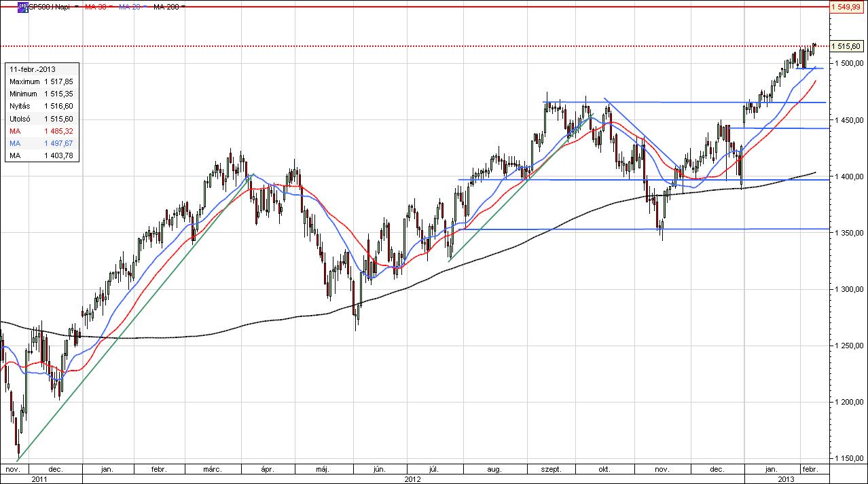Click the 2012 year label on time axis
Screen dimensions: 868x484
pyautogui.click(x=412, y=479)
